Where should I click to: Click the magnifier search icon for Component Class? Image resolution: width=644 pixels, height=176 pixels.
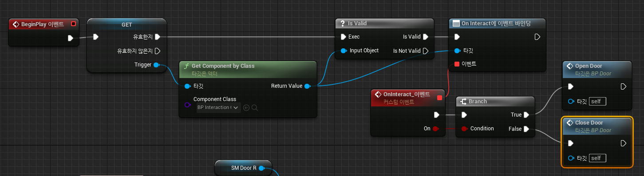click(x=255, y=107)
